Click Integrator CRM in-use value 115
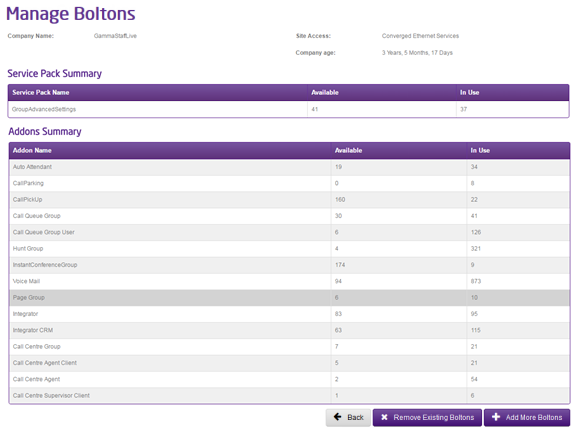Screen dimensions: 577x433 (x=475, y=330)
